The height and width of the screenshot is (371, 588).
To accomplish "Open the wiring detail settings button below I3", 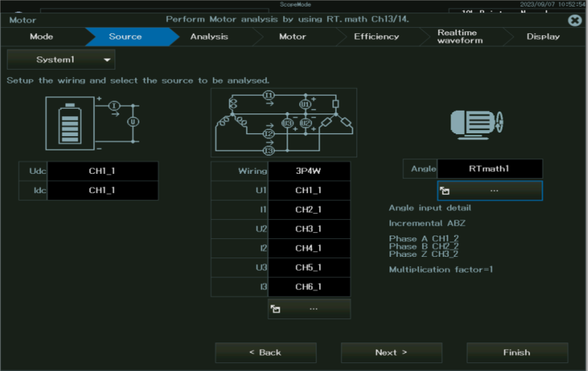I will point(310,309).
